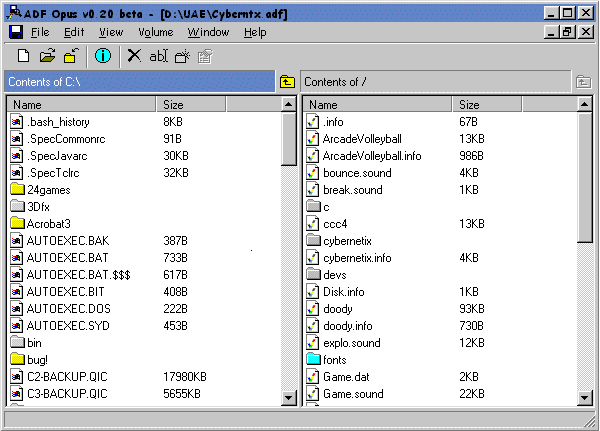600x431 pixels.
Task: Select C3-BACKUP.QIC file
Action: pos(67,393)
